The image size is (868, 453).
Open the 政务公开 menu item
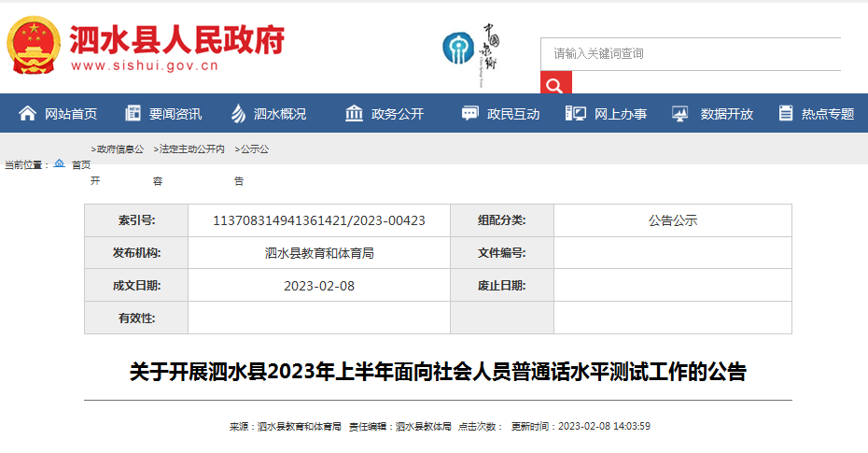(398, 114)
